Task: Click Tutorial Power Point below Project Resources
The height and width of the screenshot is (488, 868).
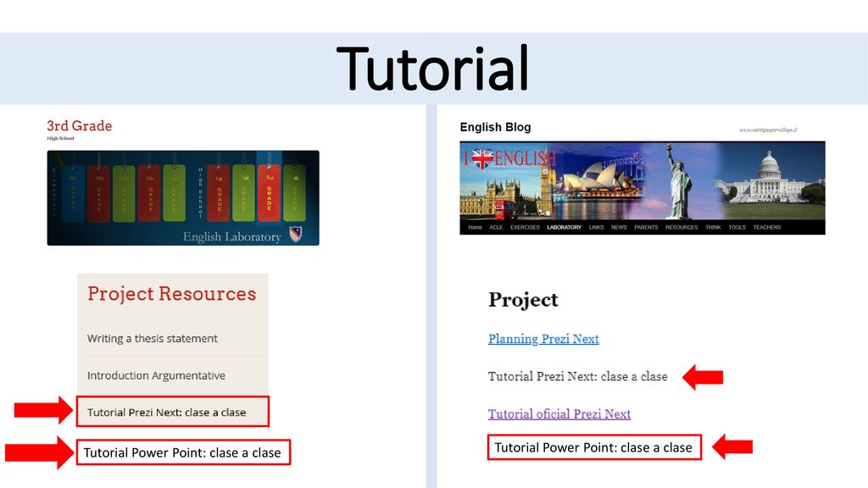Action: point(183,452)
